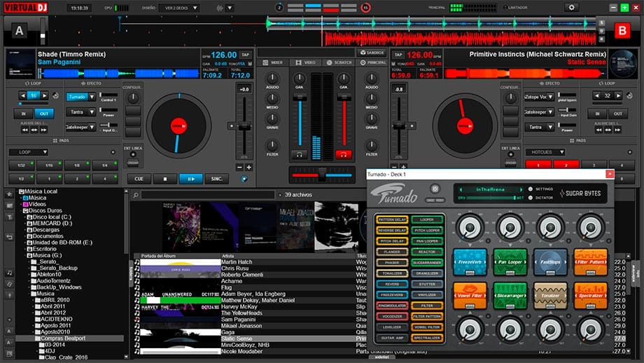This screenshot has height=363, width=644.
Task: Open deck A Tantra effect dropdown
Action: (x=92, y=112)
